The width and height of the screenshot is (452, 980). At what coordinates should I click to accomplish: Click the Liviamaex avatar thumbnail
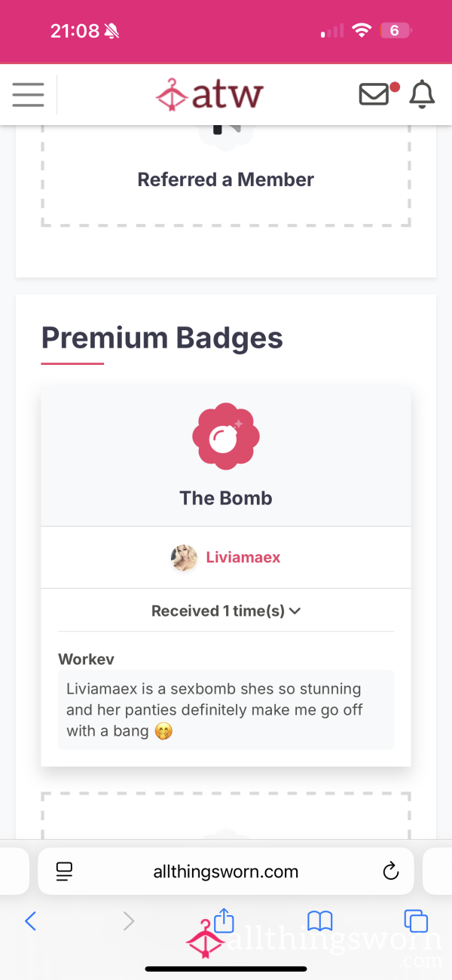click(184, 558)
